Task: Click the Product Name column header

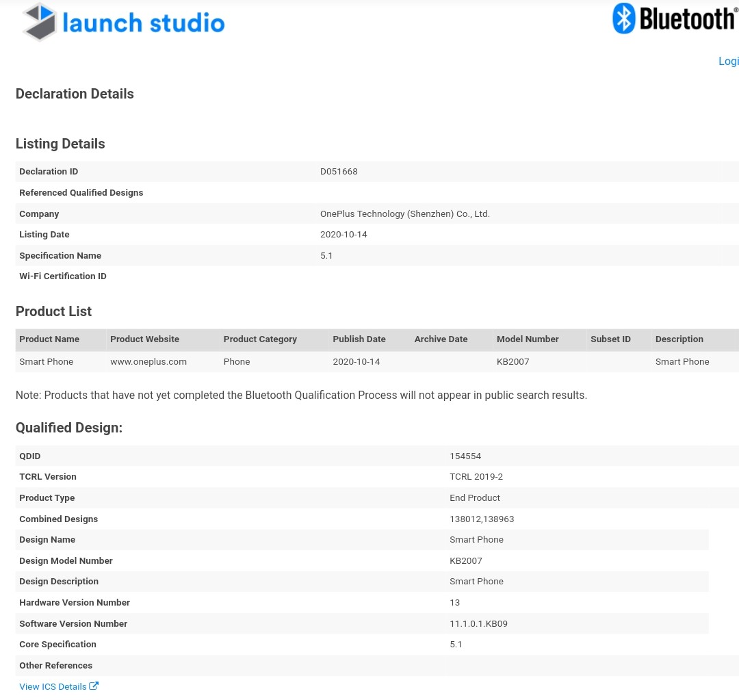Action: pos(49,339)
